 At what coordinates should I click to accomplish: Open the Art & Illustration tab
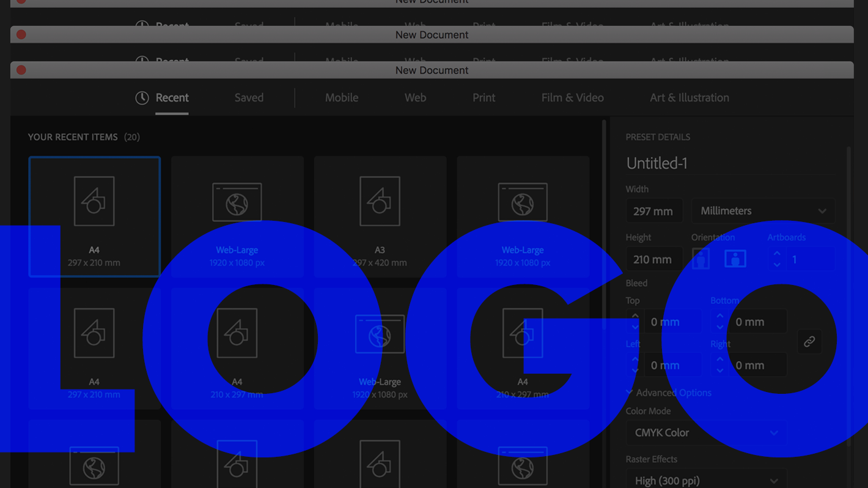coord(689,98)
